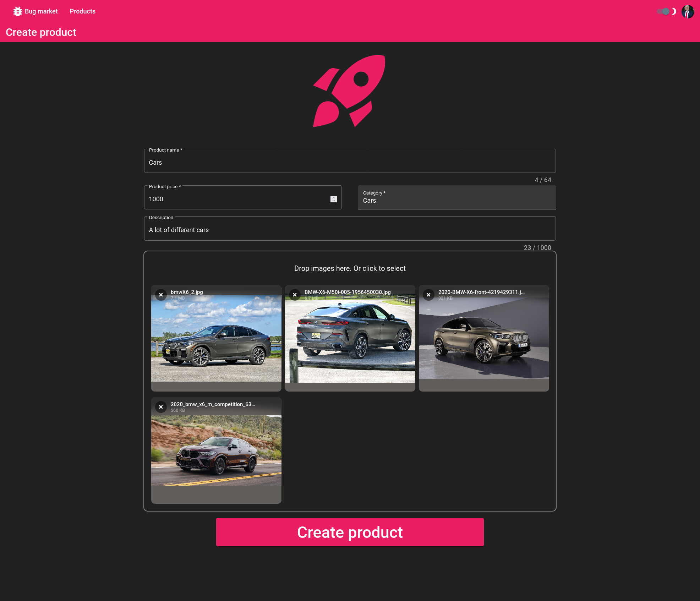This screenshot has width=700, height=601.
Task: Open the Category dropdown
Action: coord(456,197)
